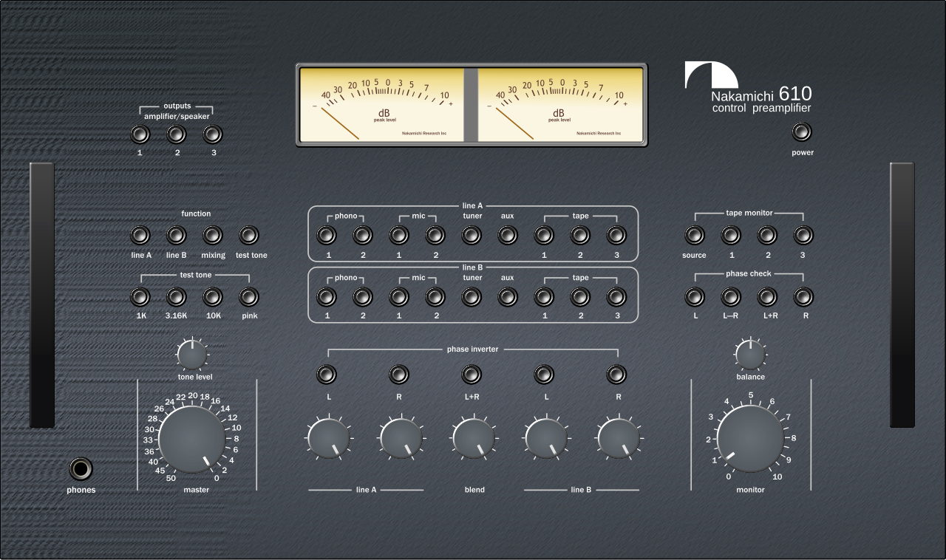Click the monitor level knob
Screen dimensions: 946x560
pos(750,439)
